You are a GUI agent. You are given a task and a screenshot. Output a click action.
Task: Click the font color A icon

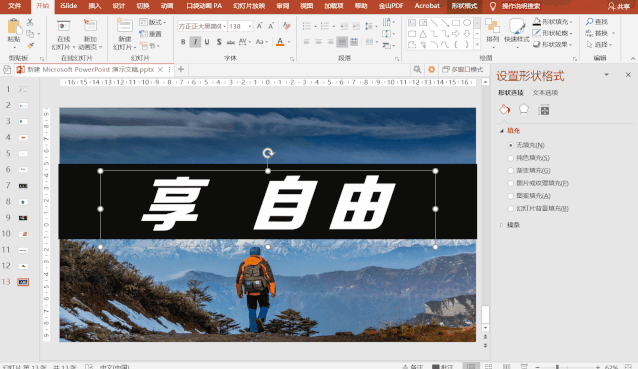click(280, 42)
